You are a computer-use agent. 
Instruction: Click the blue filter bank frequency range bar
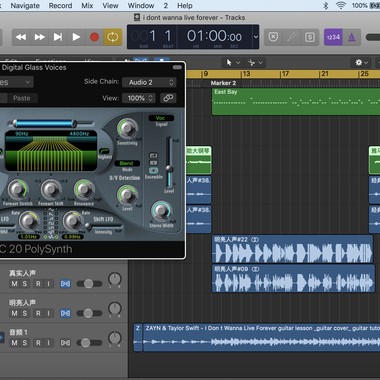[x=45, y=124]
